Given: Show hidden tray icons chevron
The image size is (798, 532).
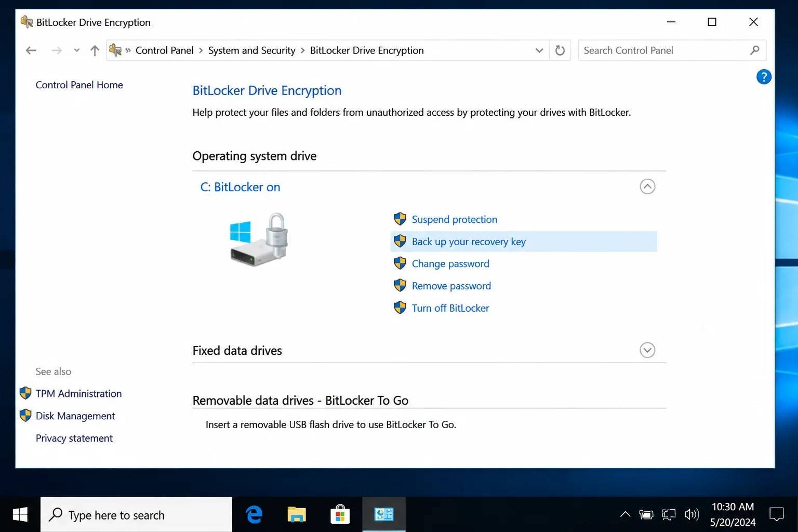Looking at the screenshot, I should tap(625, 514).
